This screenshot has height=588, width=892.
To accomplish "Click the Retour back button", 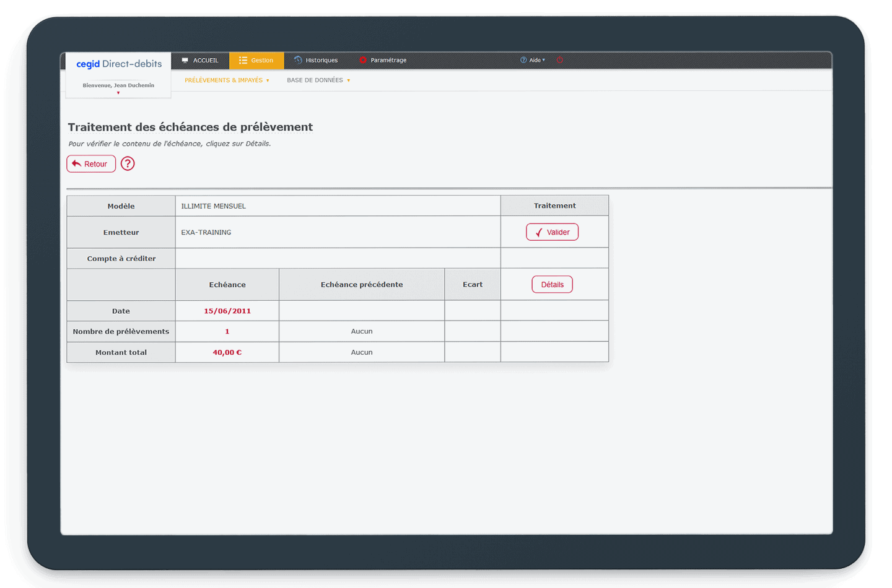I will (91, 164).
